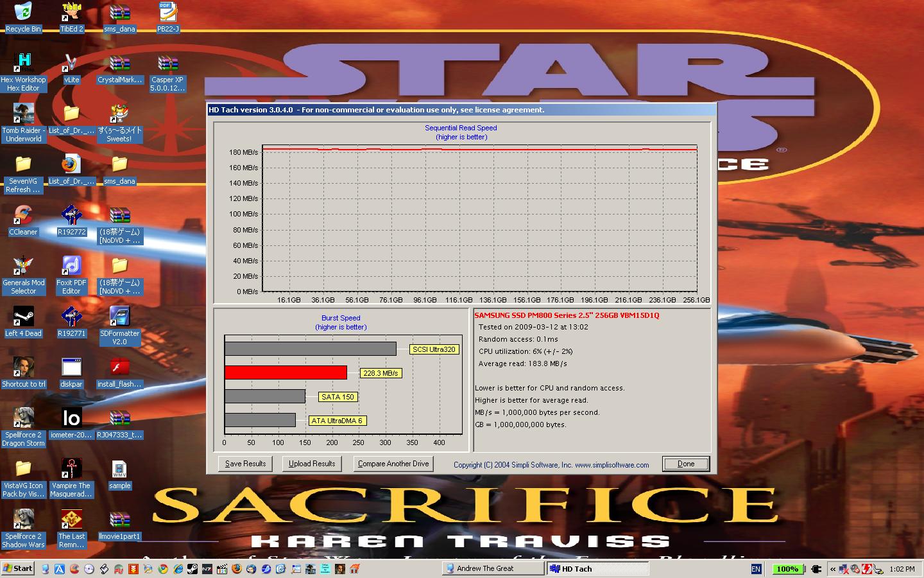Image resolution: width=924 pixels, height=578 pixels.
Task: Open the Start menu
Action: click(x=19, y=568)
